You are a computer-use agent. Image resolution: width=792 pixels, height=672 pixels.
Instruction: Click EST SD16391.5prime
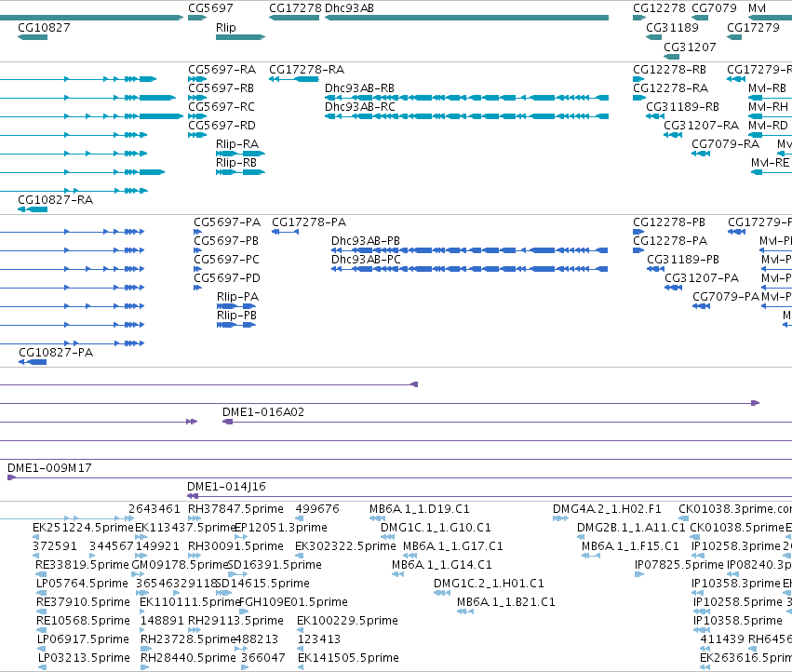(237, 574)
